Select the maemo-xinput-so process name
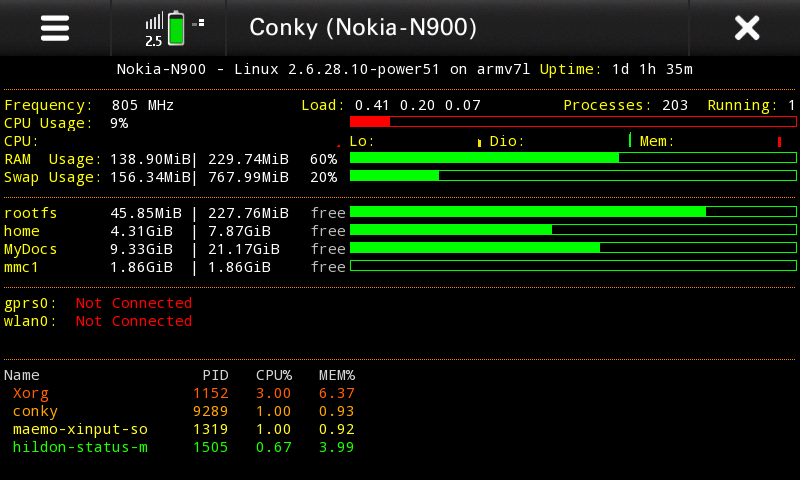The width and height of the screenshot is (800, 480). click(81, 430)
